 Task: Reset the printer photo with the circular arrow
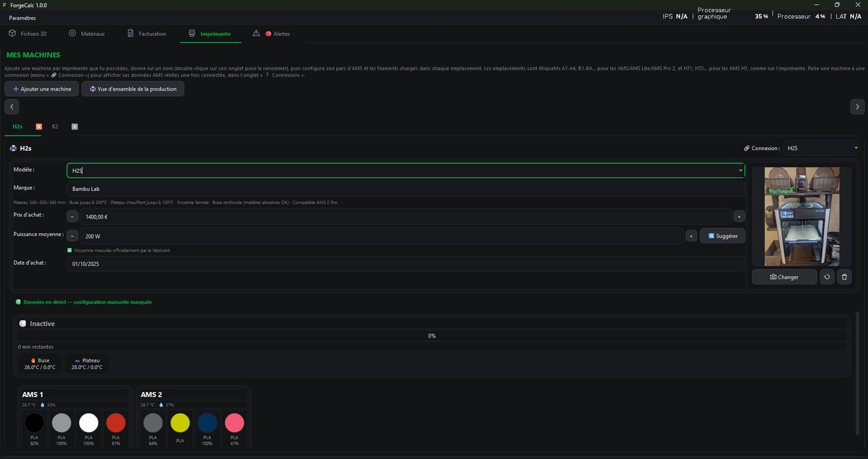pos(826,277)
